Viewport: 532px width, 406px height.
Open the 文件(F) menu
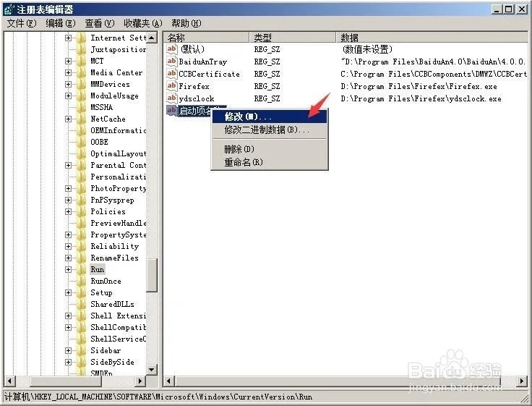(22, 23)
